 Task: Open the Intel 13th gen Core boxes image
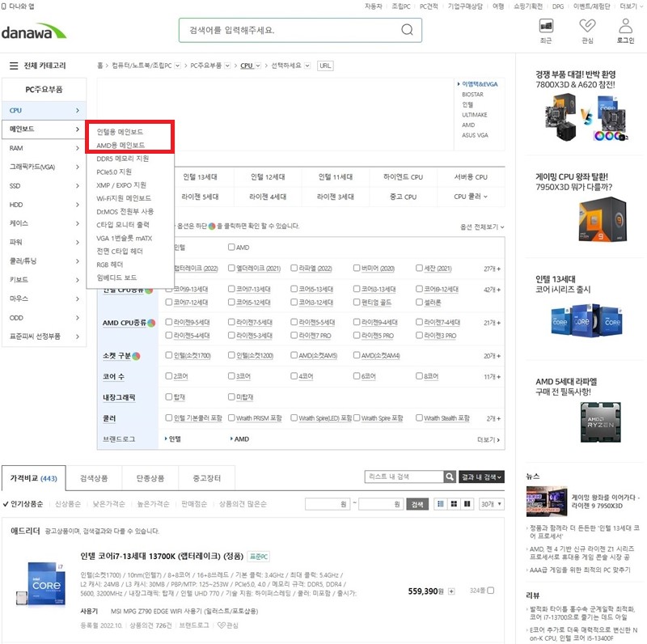[x=587, y=320]
